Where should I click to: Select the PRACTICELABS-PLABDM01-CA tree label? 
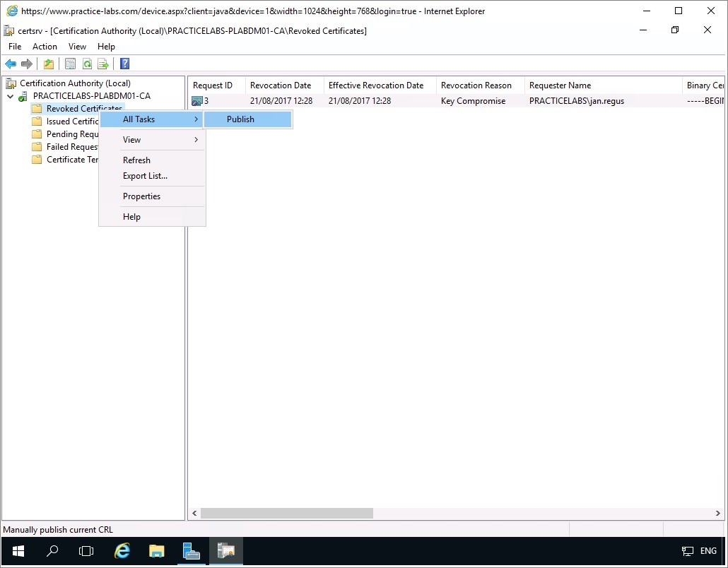point(92,96)
